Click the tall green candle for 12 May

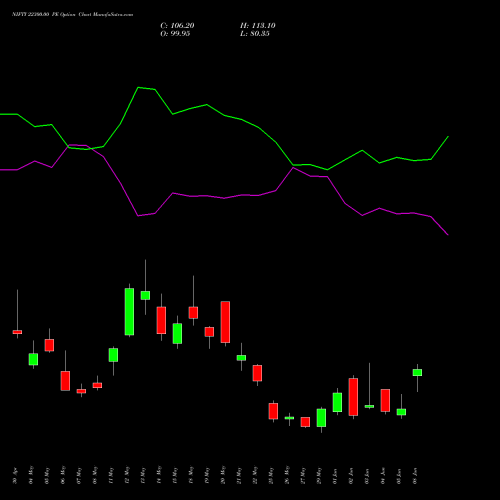pos(129,312)
